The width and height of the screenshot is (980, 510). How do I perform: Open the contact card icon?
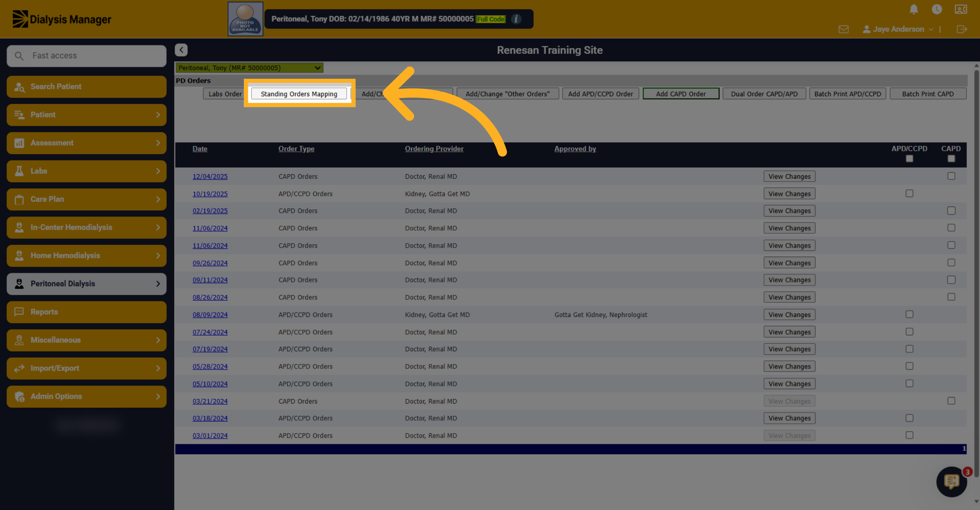961,9
